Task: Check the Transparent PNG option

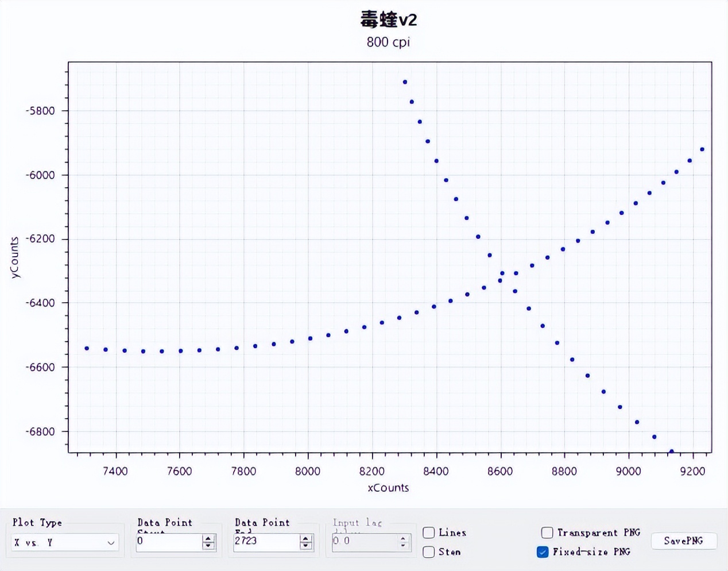Action: 547,533
